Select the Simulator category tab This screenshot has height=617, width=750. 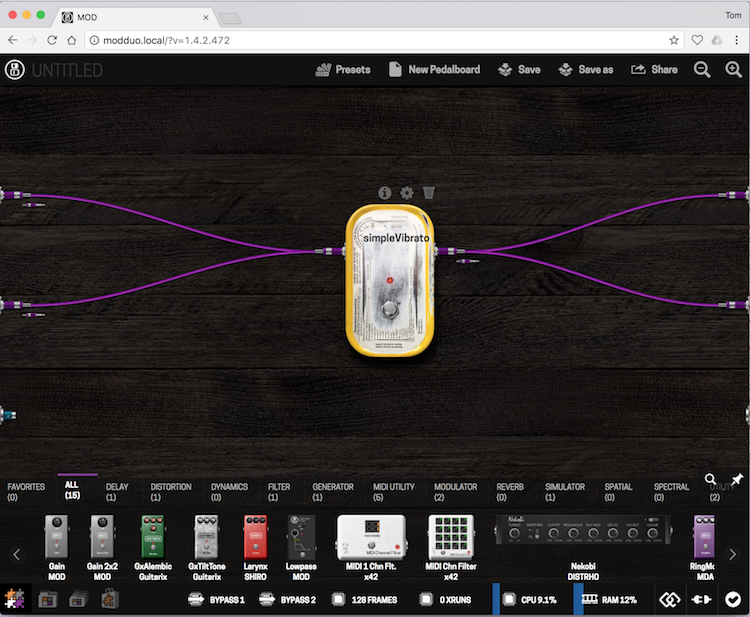point(565,492)
